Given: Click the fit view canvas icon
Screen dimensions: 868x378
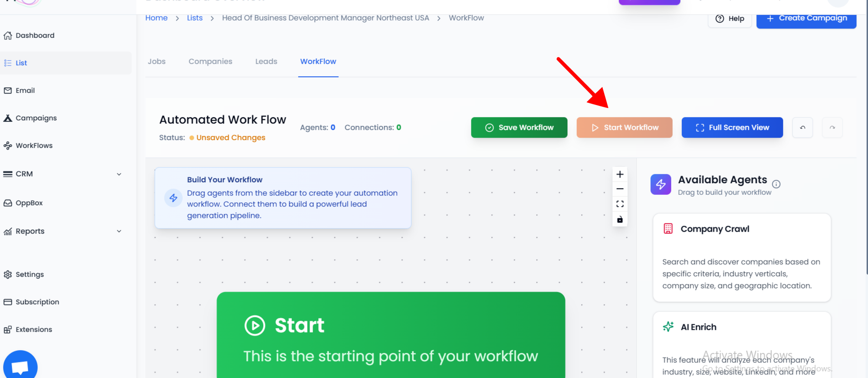Looking at the screenshot, I should click(620, 204).
